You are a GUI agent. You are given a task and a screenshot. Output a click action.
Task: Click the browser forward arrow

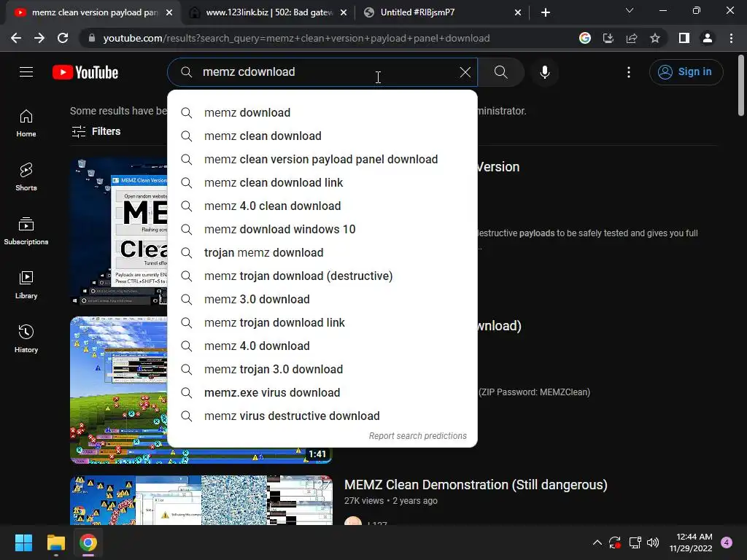tap(39, 38)
